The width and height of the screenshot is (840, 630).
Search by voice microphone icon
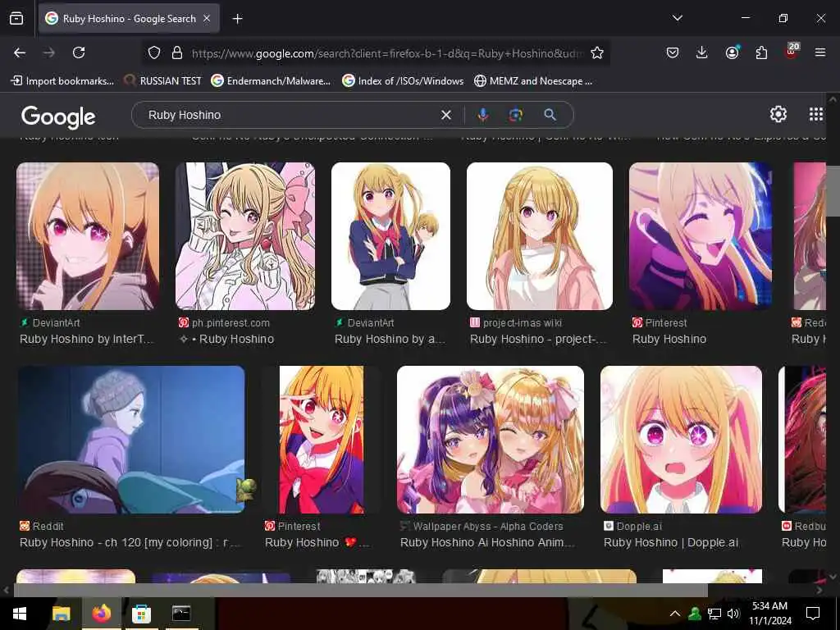tap(482, 115)
